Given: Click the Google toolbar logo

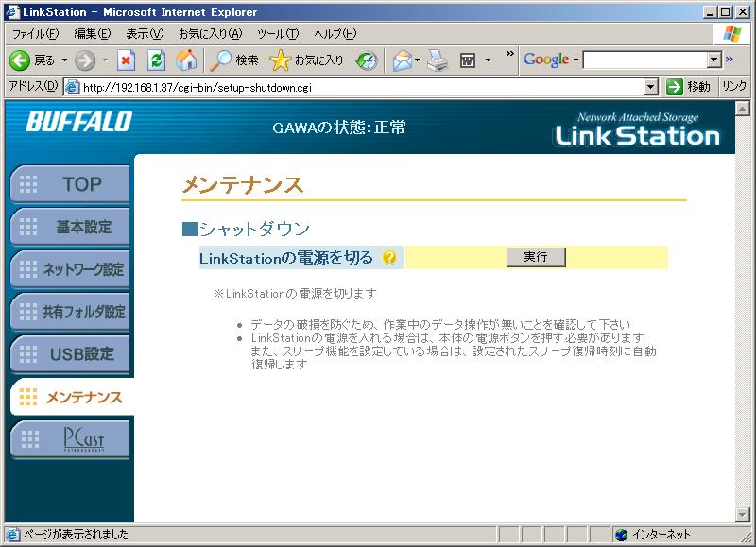Looking at the screenshot, I should click(546, 60).
